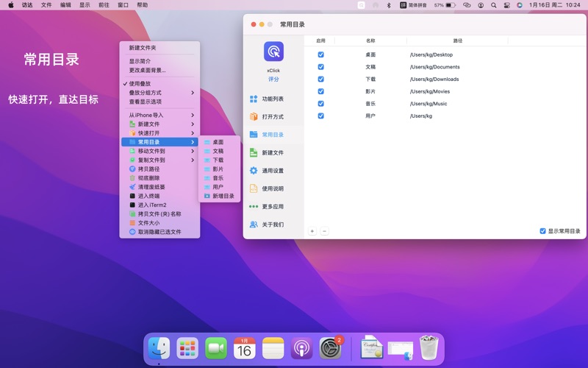
Task: Select 进入终端 menu entry
Action: point(159,196)
